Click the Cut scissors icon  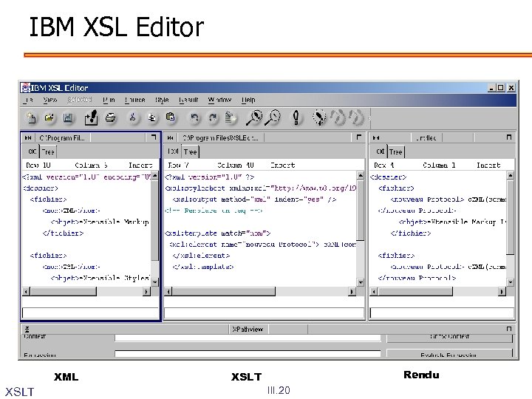(133, 117)
